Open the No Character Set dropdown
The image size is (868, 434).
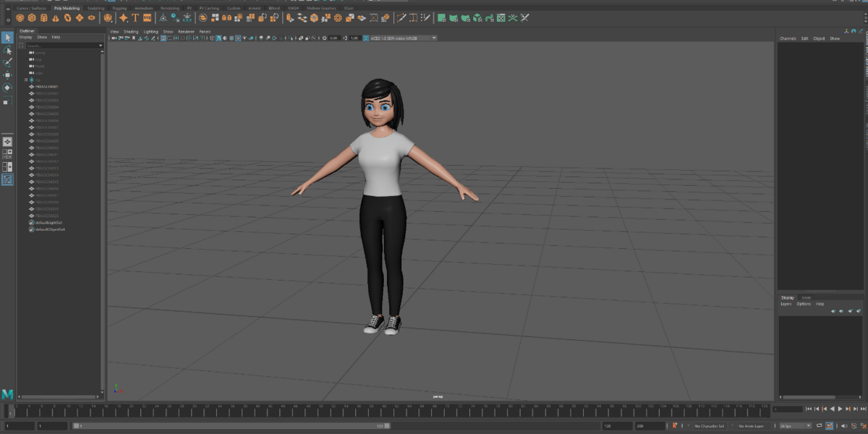(x=708, y=426)
